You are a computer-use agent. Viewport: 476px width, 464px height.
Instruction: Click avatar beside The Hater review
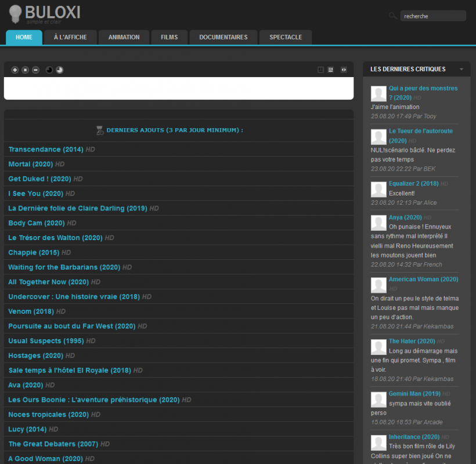click(378, 347)
